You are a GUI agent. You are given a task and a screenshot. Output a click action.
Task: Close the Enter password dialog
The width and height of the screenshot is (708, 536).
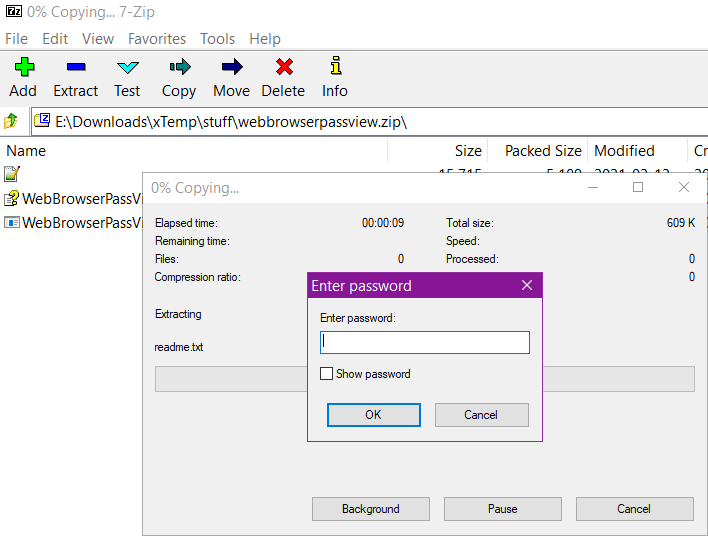click(x=527, y=285)
